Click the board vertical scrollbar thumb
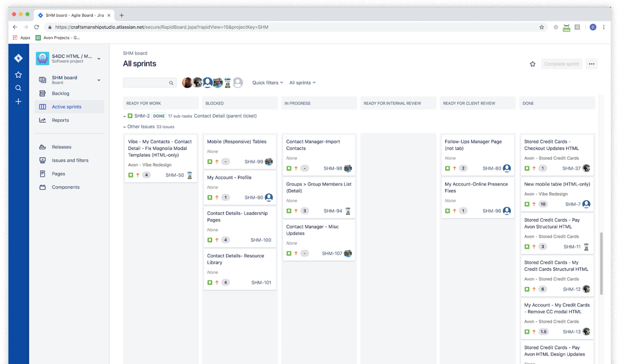Viewport: 620px width, 364px height. [601, 263]
